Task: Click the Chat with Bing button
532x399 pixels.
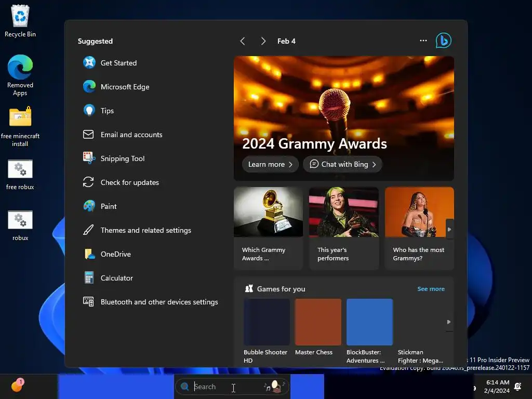Action: pos(343,164)
